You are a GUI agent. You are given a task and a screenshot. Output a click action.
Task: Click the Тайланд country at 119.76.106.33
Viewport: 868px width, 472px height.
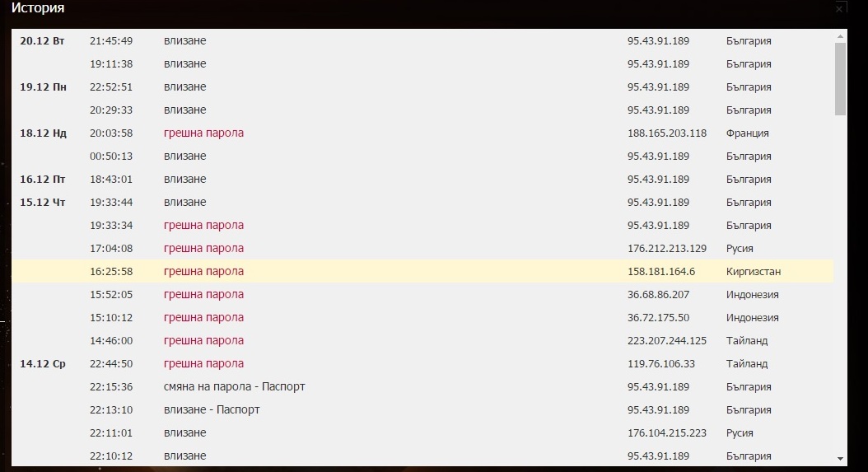pyautogui.click(x=747, y=364)
